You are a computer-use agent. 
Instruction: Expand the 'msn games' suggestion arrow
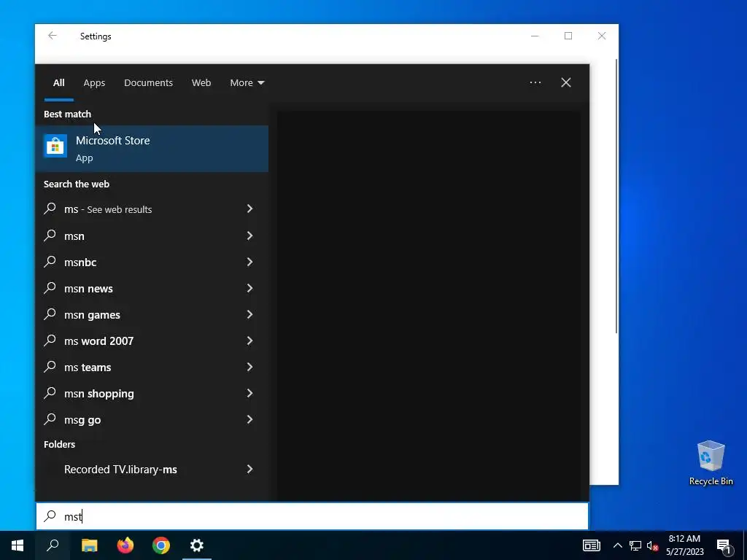tap(249, 314)
